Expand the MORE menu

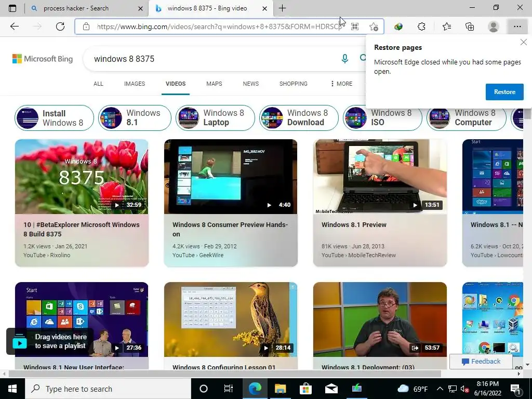pyautogui.click(x=341, y=84)
